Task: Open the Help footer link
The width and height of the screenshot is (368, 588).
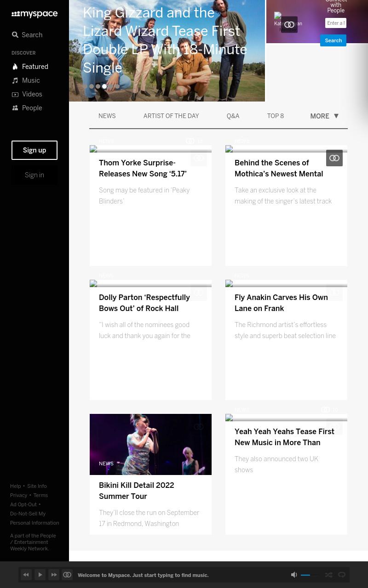Action: pyautogui.click(x=16, y=486)
